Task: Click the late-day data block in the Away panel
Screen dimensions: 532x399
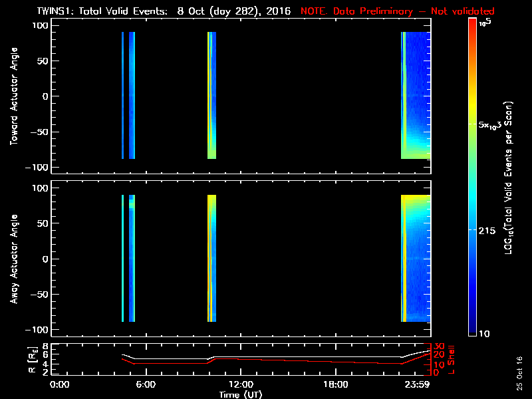Action: 416,258
